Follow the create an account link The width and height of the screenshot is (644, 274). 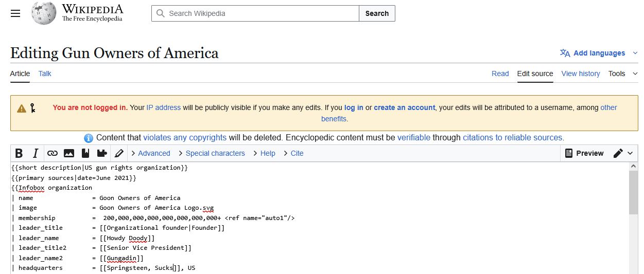click(405, 107)
